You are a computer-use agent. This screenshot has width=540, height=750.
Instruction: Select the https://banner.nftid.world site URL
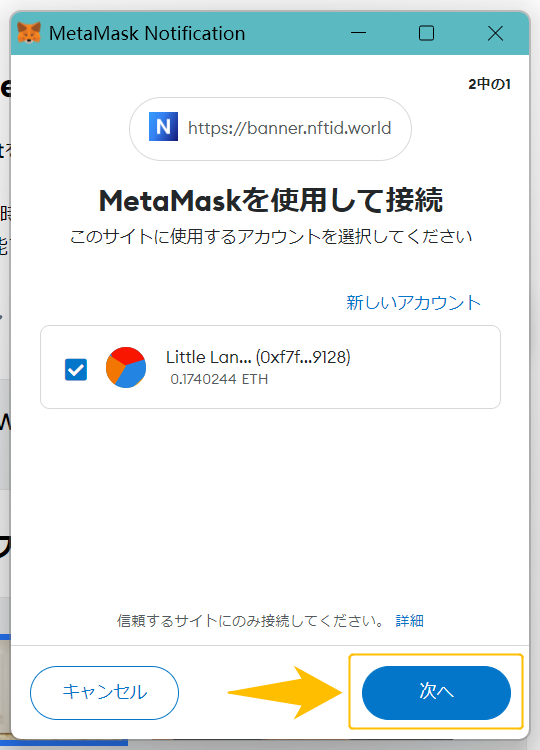tap(289, 128)
